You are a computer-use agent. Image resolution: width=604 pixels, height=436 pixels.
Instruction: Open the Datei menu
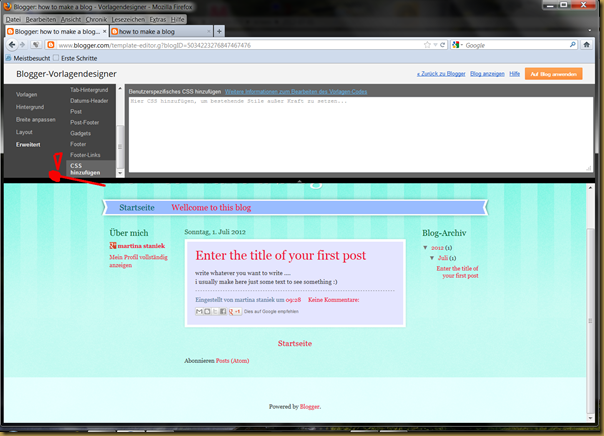tap(13, 19)
